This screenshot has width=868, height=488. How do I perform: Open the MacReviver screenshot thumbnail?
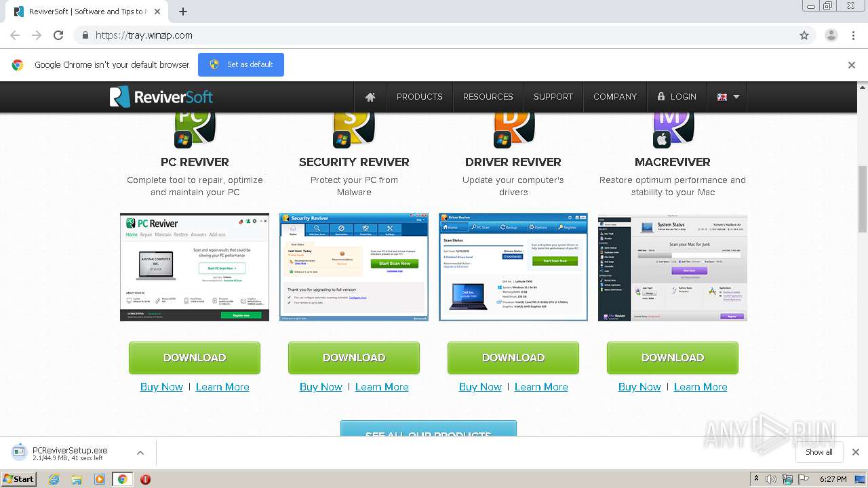673,267
